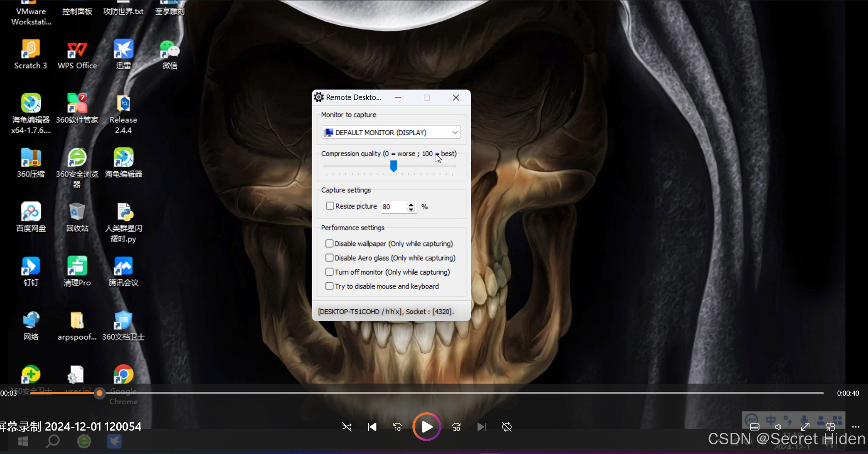
Task: Click the Windows Start button in the video
Action: pos(23,442)
